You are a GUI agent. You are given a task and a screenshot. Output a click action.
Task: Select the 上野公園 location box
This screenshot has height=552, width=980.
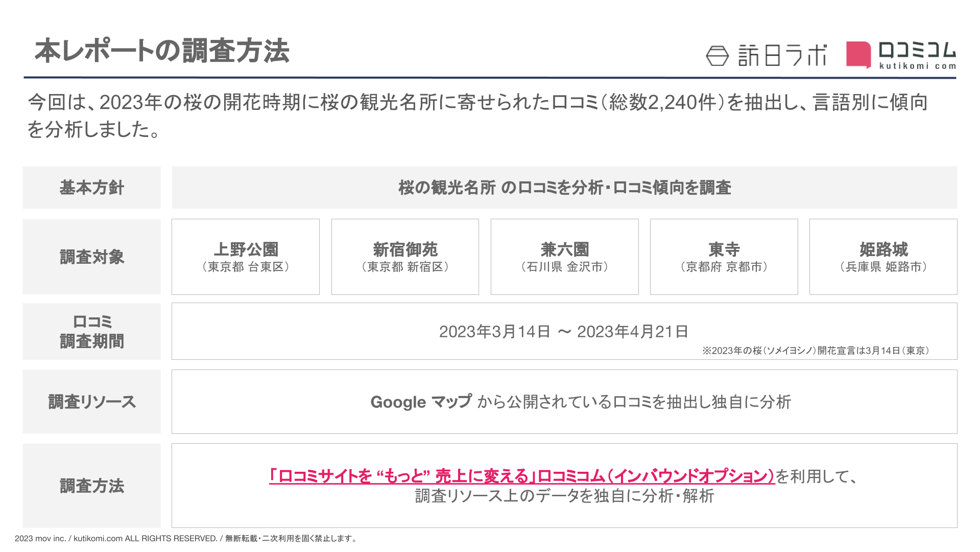(246, 257)
